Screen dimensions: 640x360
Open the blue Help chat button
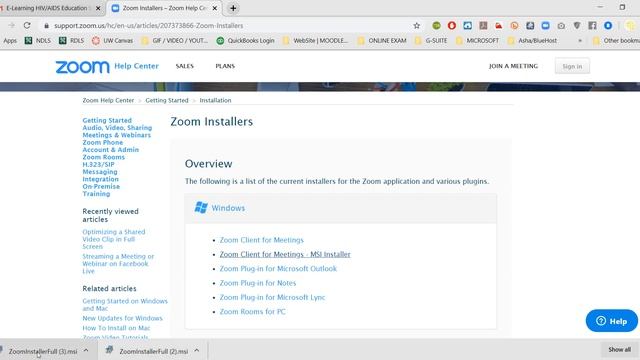click(611, 321)
